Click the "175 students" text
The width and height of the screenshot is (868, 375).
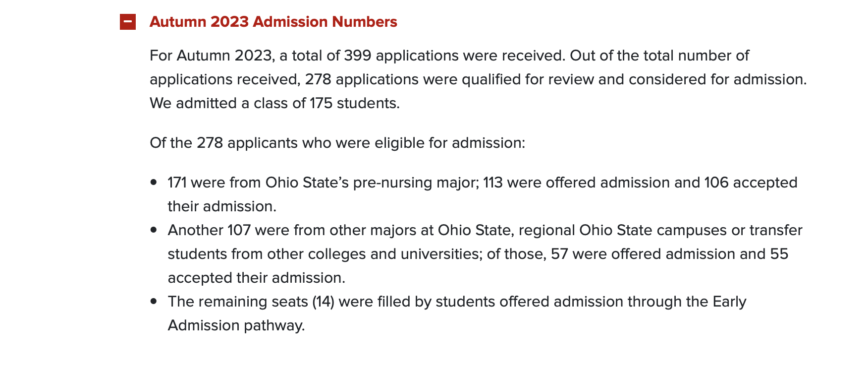pos(354,103)
